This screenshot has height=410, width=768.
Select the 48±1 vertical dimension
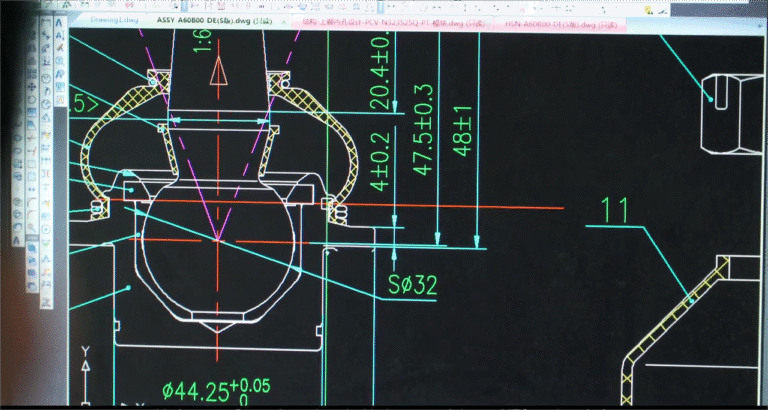462,130
